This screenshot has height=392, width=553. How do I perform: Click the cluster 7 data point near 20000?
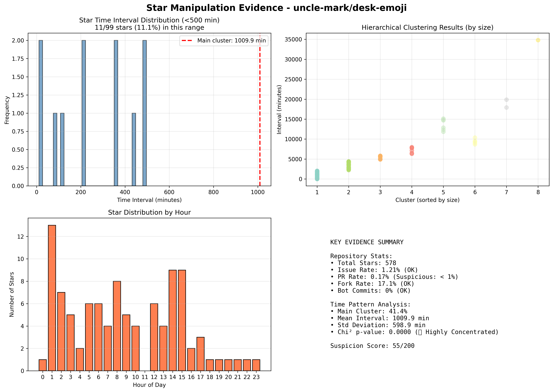tap(506, 100)
